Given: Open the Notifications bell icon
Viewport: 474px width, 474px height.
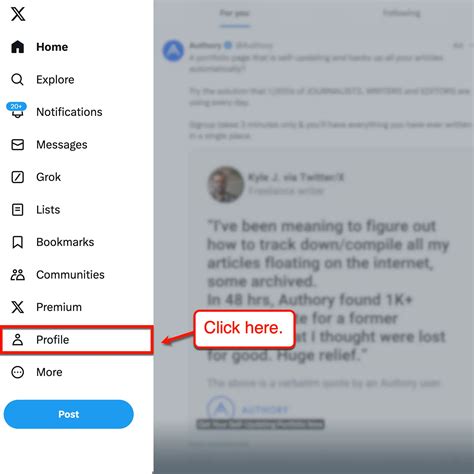Looking at the screenshot, I should [x=17, y=111].
